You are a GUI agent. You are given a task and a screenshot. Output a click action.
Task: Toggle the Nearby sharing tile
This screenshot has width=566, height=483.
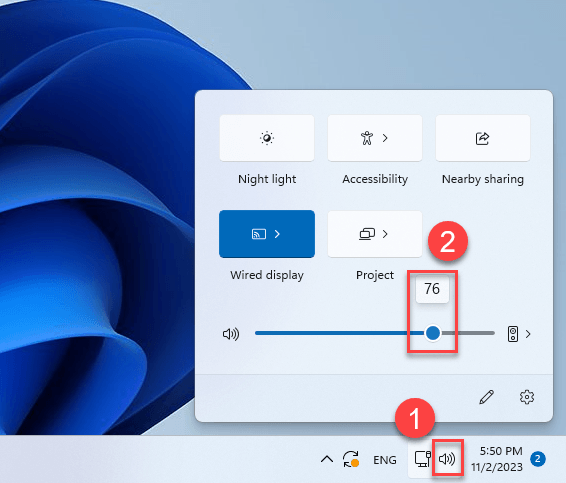[x=483, y=138]
